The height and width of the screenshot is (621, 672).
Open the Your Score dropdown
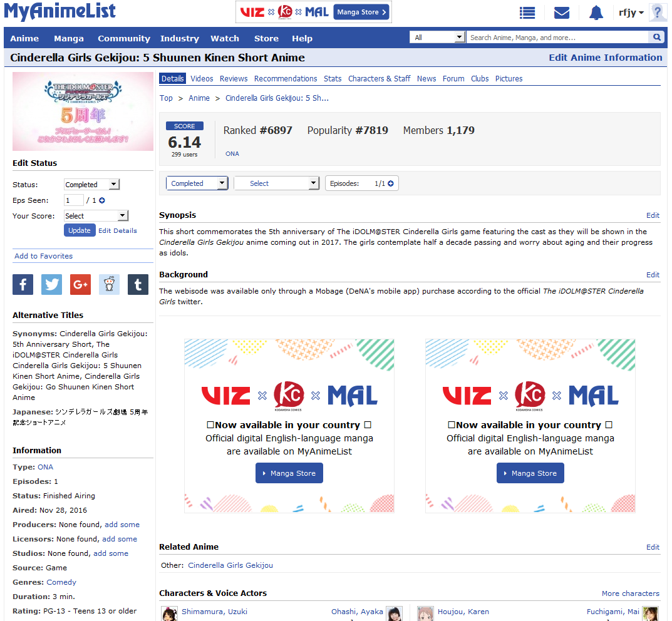coord(96,216)
